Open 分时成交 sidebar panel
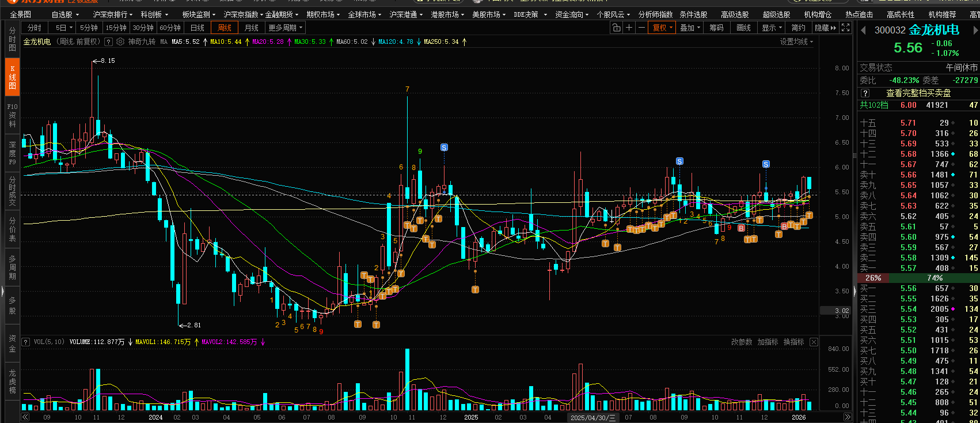This screenshot has height=423, width=980. pos(12,192)
